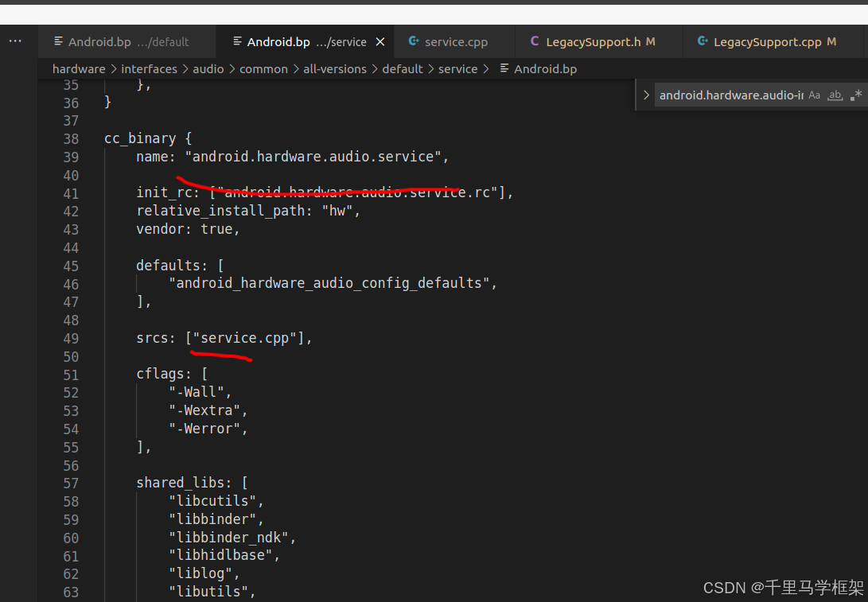Select the Android.bp .../service tab
The image size is (868, 602).
point(305,41)
